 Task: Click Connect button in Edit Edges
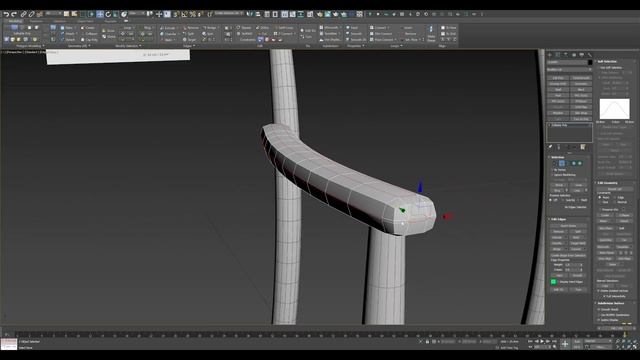click(578, 249)
